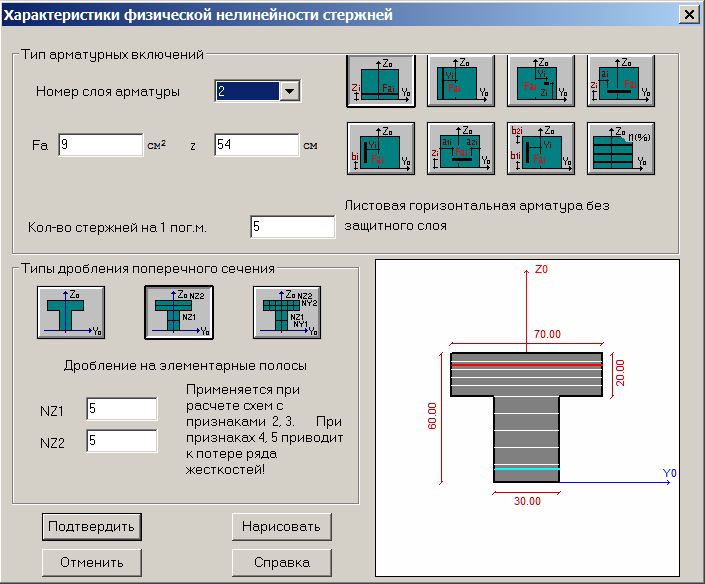Click the NZ1 input field
The image size is (705, 584).
tap(122, 409)
